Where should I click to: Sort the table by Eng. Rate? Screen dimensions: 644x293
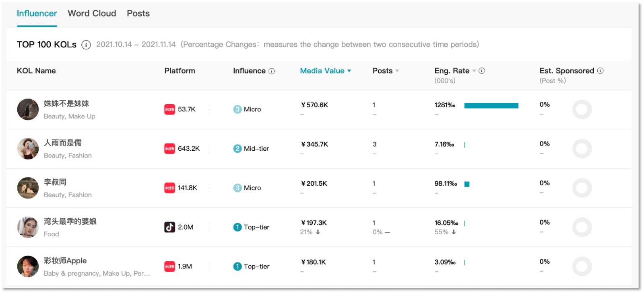[x=474, y=71]
